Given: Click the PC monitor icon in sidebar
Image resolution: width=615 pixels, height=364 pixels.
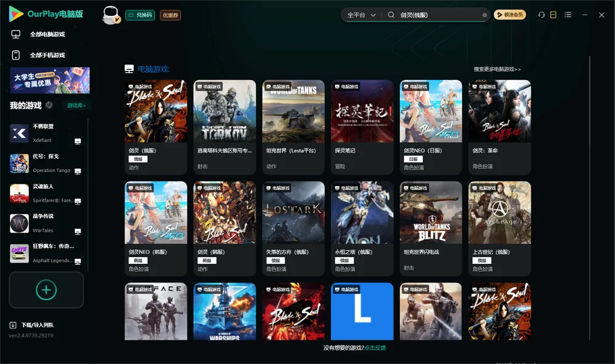Looking at the screenshot, I should pos(16,34).
